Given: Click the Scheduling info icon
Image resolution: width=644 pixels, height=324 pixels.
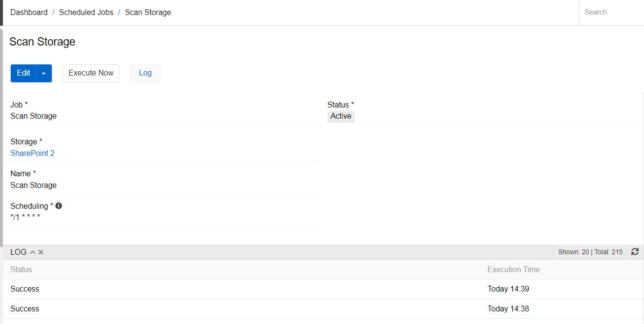Looking at the screenshot, I should pyautogui.click(x=59, y=206).
